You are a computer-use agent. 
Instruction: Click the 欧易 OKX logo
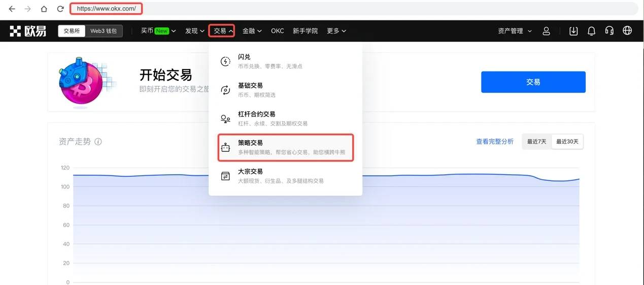coord(28,31)
